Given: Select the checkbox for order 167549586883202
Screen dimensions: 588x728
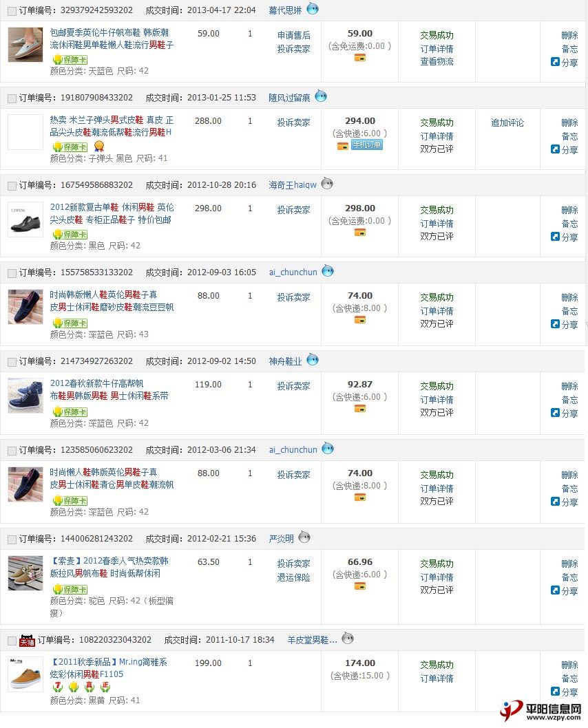Looking at the screenshot, I should click(x=12, y=186).
